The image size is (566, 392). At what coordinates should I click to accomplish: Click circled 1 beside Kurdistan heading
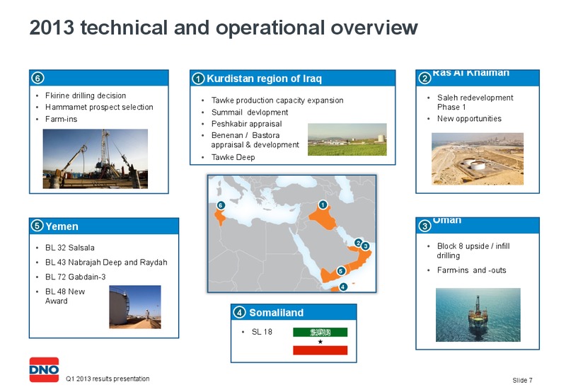point(198,79)
